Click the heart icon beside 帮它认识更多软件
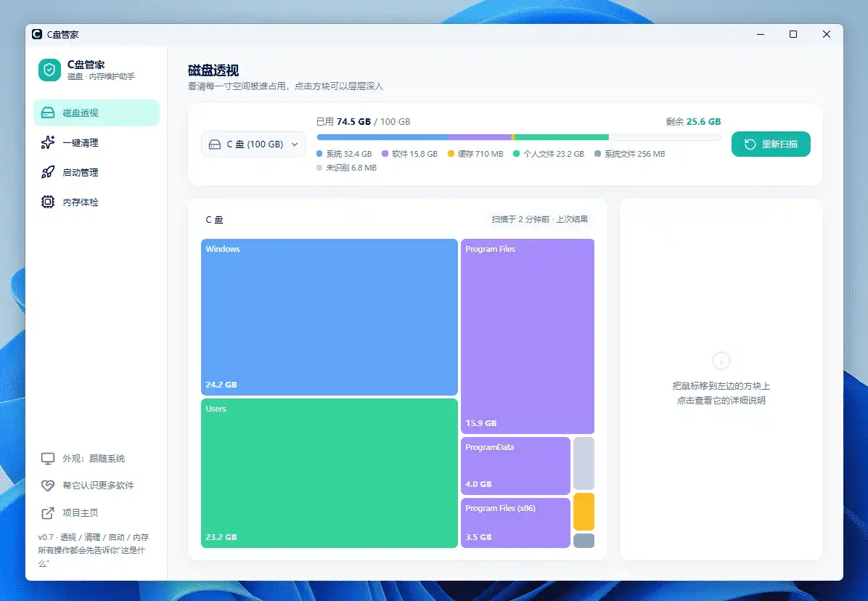The height and width of the screenshot is (601, 868). (x=48, y=486)
